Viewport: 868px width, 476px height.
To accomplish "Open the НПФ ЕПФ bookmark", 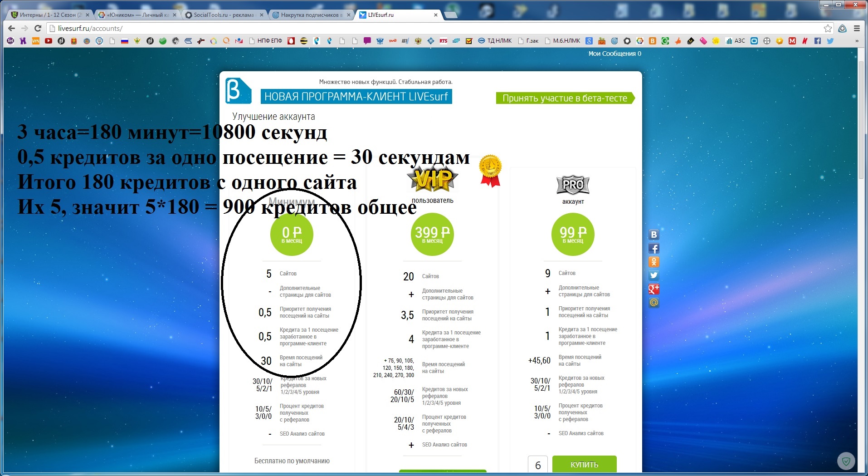I will tap(266, 41).
